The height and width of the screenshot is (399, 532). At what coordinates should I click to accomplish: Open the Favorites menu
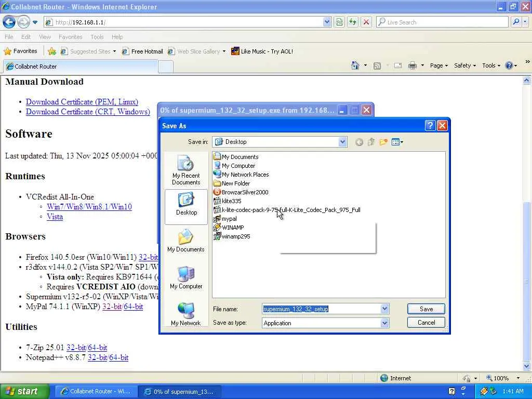pyautogui.click(x=70, y=37)
